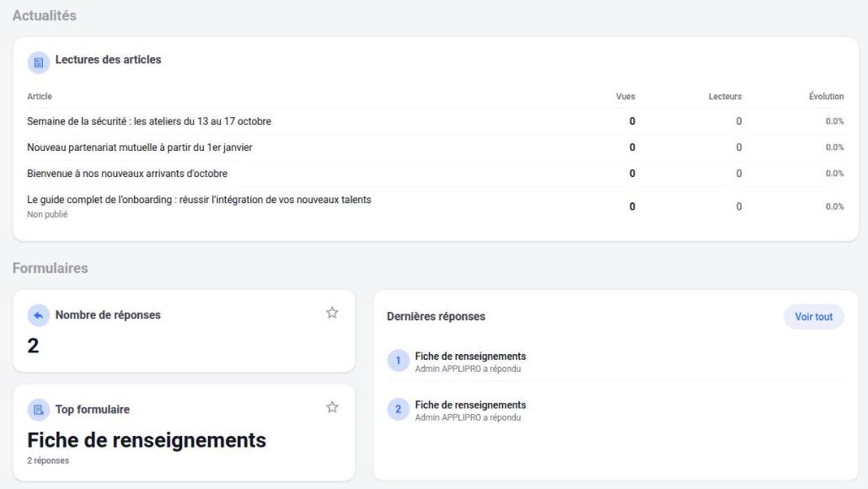
Task: Open first Fiche de renseignements response
Action: 470,356
